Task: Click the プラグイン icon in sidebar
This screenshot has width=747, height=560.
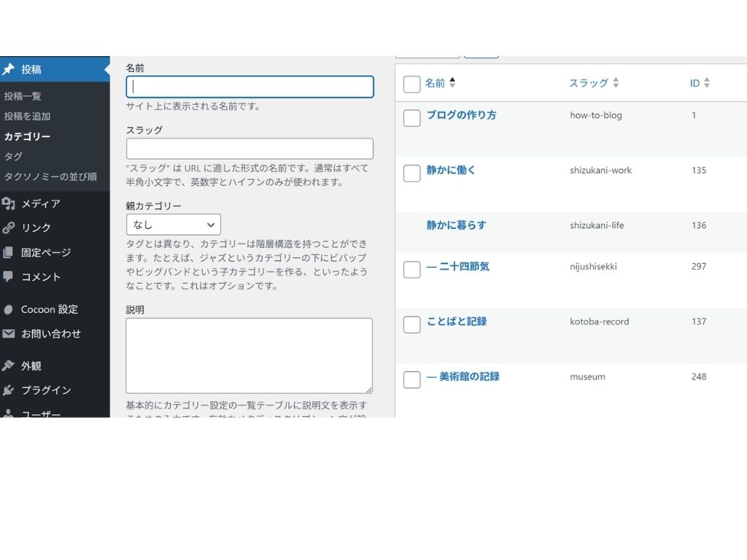Action: [x=10, y=390]
